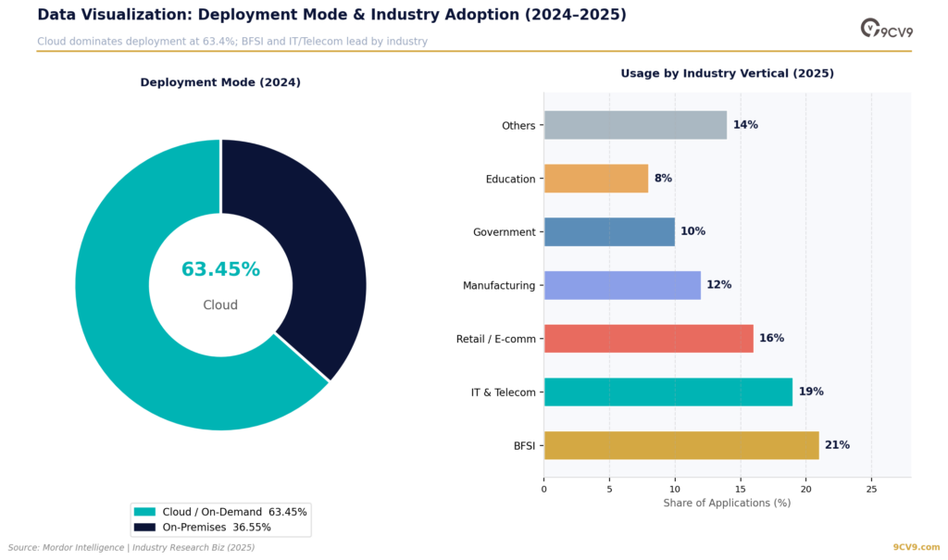The image size is (948, 560).
Task: Click the 'Education' axis label
Action: [510, 179]
